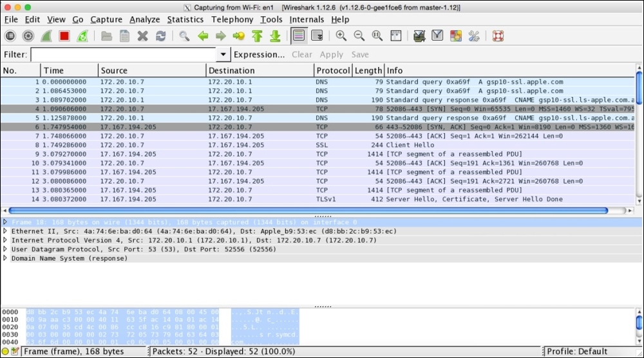Image resolution: width=644 pixels, height=358 pixels.
Task: Open the Go menu
Action: 78,19
